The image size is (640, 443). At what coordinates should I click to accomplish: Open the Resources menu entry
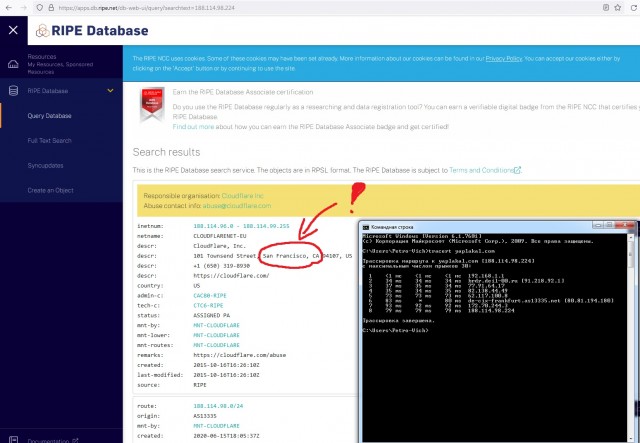coord(60,64)
